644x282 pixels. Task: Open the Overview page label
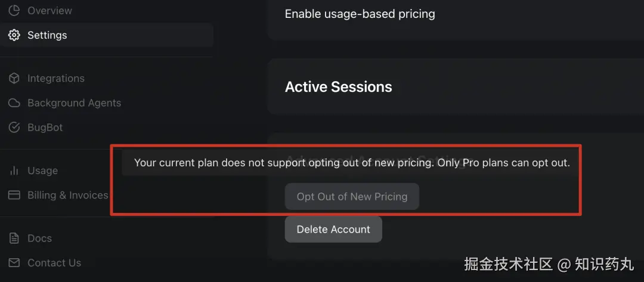pos(49,11)
